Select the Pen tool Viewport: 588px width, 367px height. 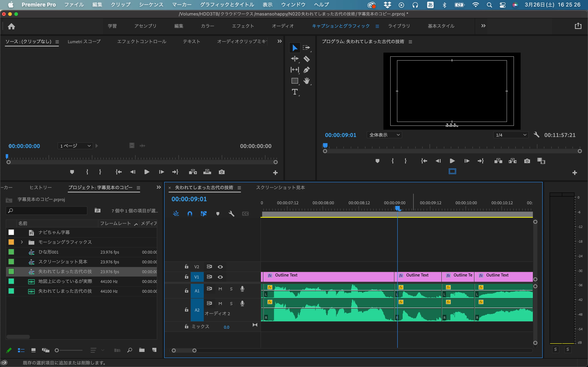(306, 70)
